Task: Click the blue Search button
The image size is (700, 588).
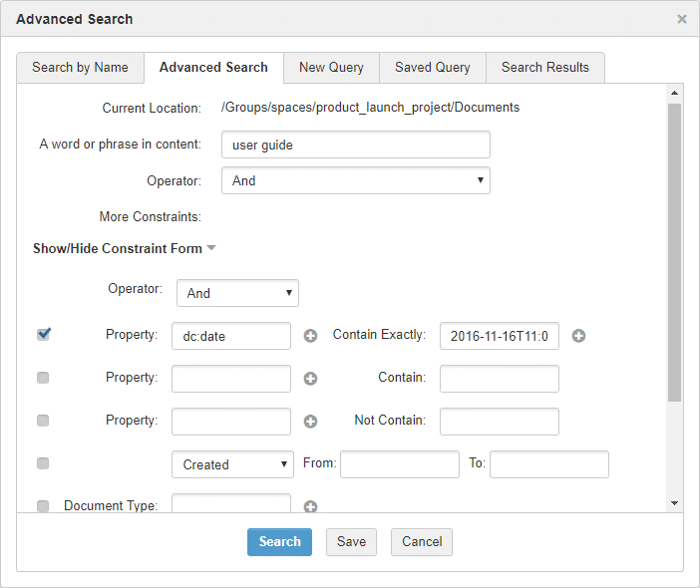Action: (x=279, y=542)
